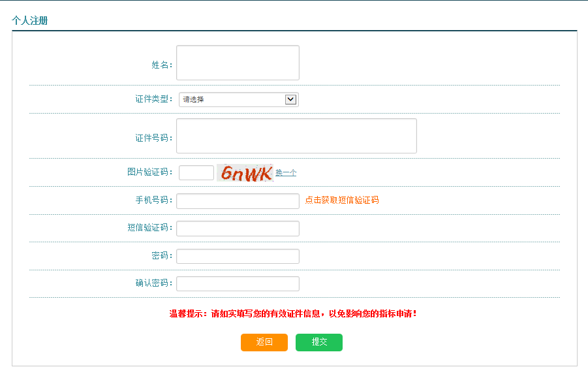Click the 证件号码 label text
This screenshot has width=588, height=367.
[x=153, y=138]
